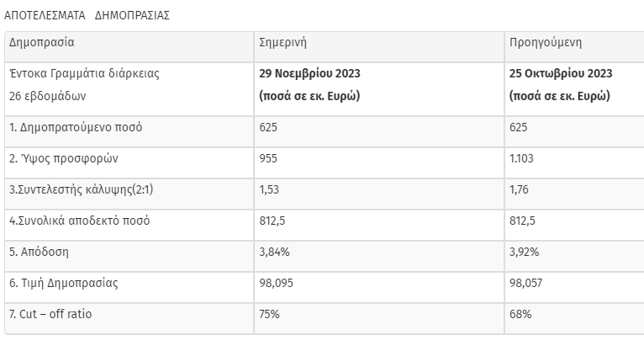Select the Δημοπρασία column header
Screen dimensions: 644x351
coord(41,43)
